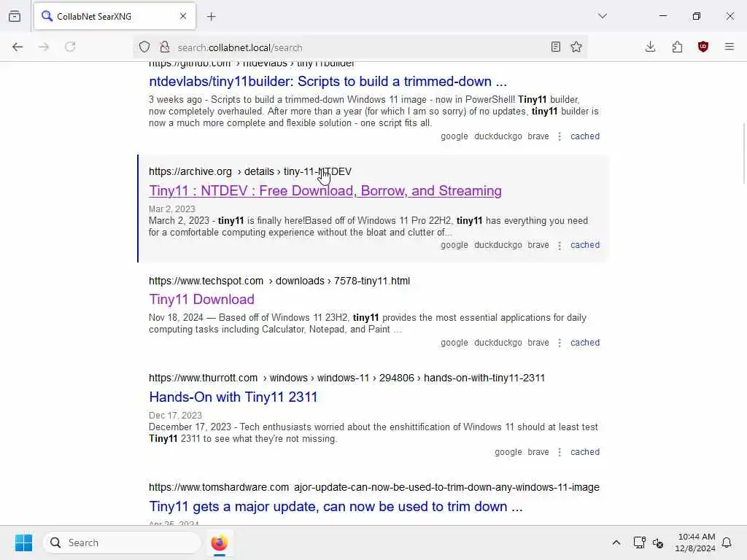Click https://archive.org URL text

tap(190, 171)
